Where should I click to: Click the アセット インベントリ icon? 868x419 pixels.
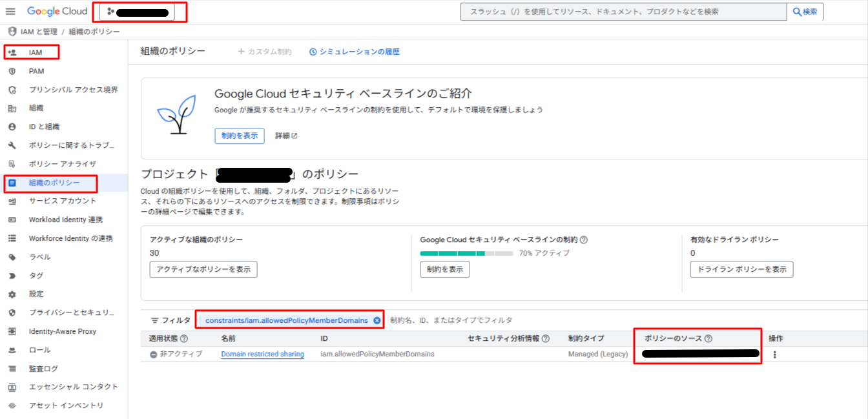click(x=12, y=405)
